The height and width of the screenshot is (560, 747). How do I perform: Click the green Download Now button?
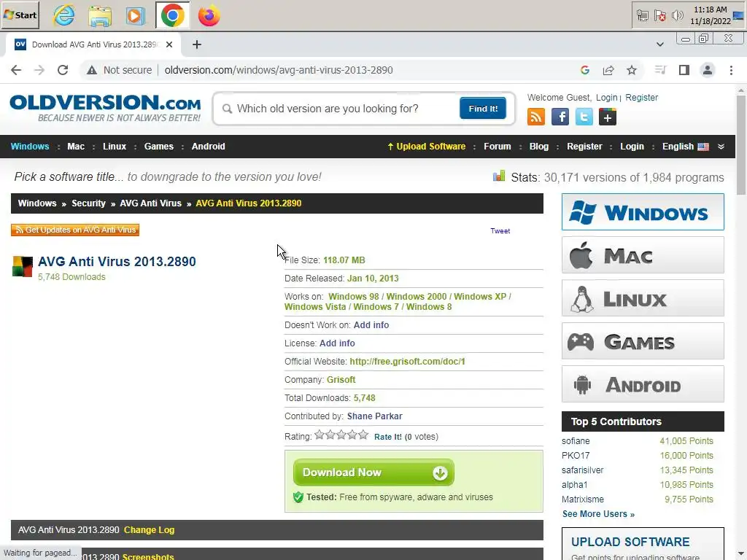(373, 472)
